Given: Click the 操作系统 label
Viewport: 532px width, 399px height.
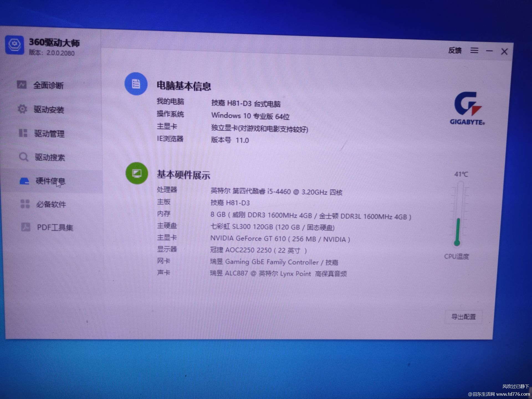Looking at the screenshot, I should 170,114.
